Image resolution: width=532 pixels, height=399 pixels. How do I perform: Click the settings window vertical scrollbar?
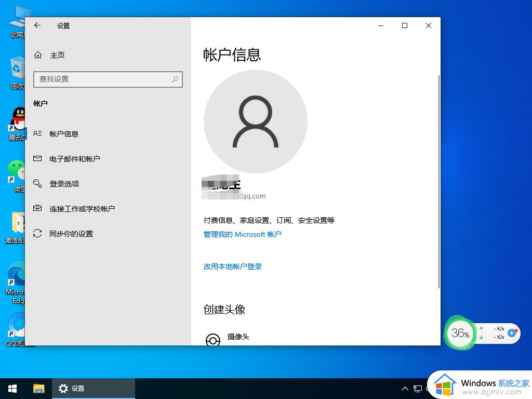click(438, 182)
